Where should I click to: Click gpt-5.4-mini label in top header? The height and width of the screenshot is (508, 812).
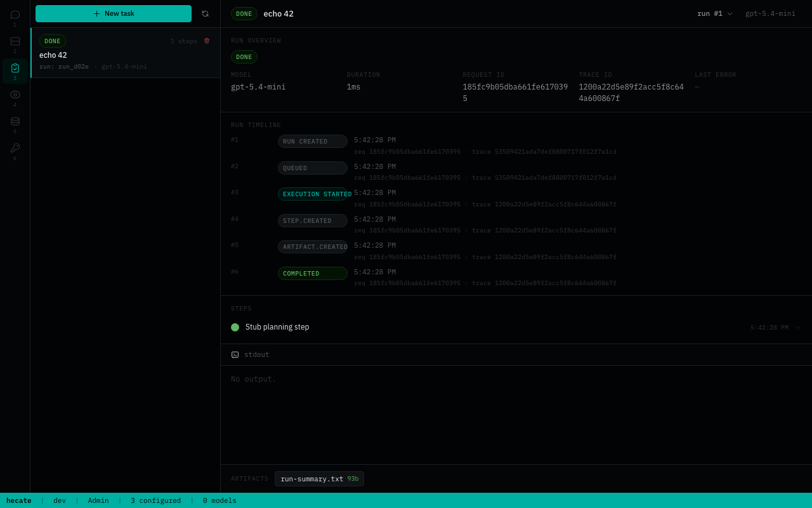coord(770,13)
